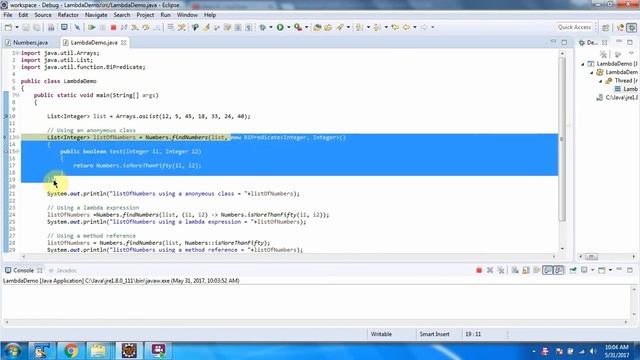Click the bug-shaped Debug launch icon
Image resolution: width=640 pixels, height=360 pixels.
tap(262, 27)
